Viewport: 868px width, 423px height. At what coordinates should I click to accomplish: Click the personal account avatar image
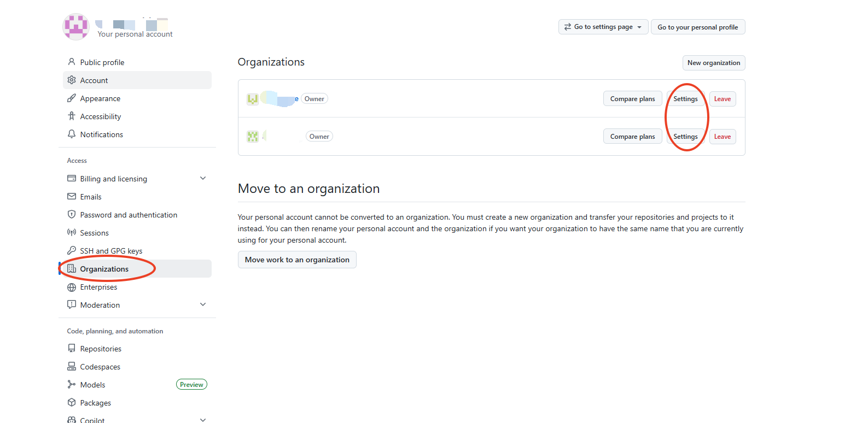point(76,27)
